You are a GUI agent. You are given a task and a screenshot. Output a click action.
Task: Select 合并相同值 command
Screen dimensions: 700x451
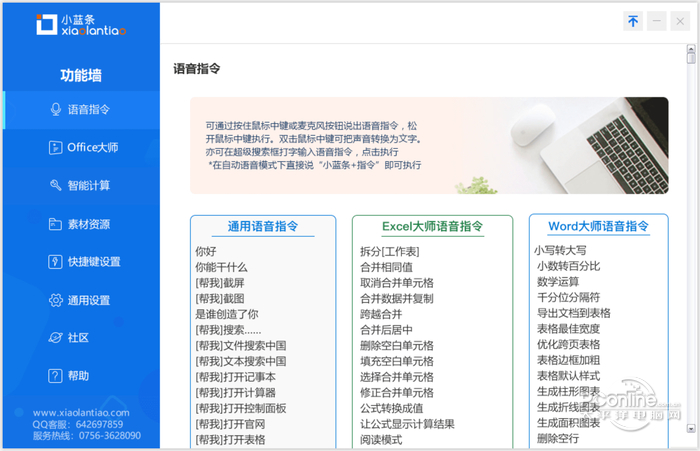[387, 267]
